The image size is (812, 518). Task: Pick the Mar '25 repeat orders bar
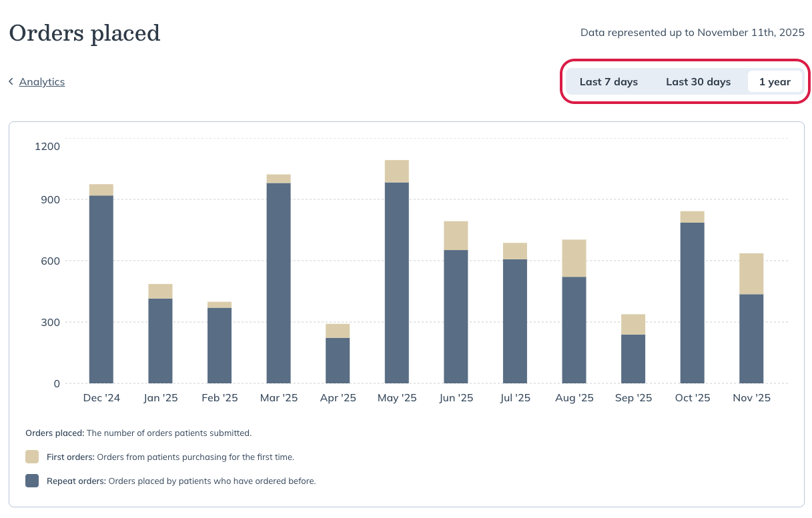(278, 283)
